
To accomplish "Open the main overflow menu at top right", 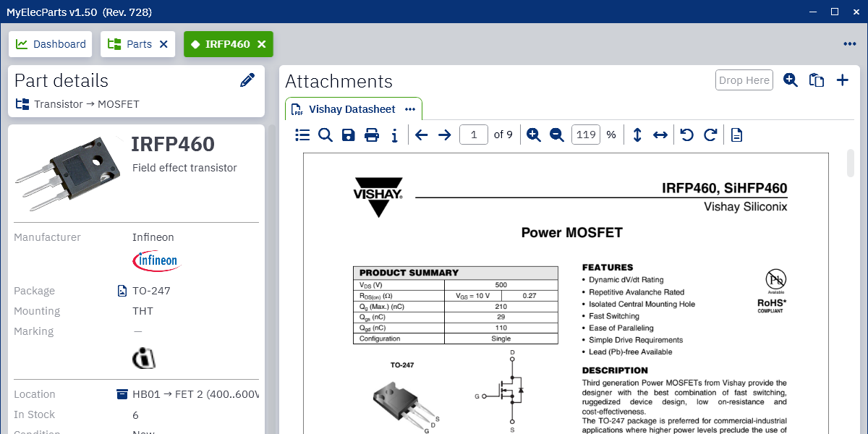I will [850, 44].
